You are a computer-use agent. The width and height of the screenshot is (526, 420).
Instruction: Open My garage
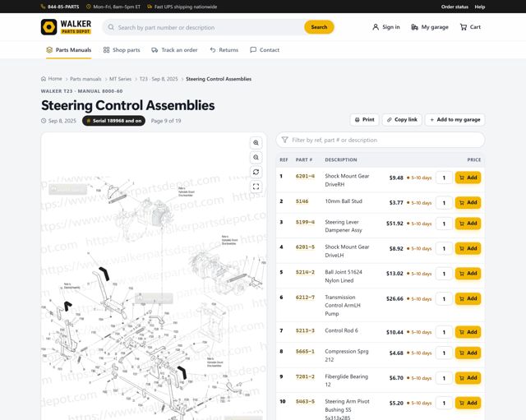tap(430, 27)
